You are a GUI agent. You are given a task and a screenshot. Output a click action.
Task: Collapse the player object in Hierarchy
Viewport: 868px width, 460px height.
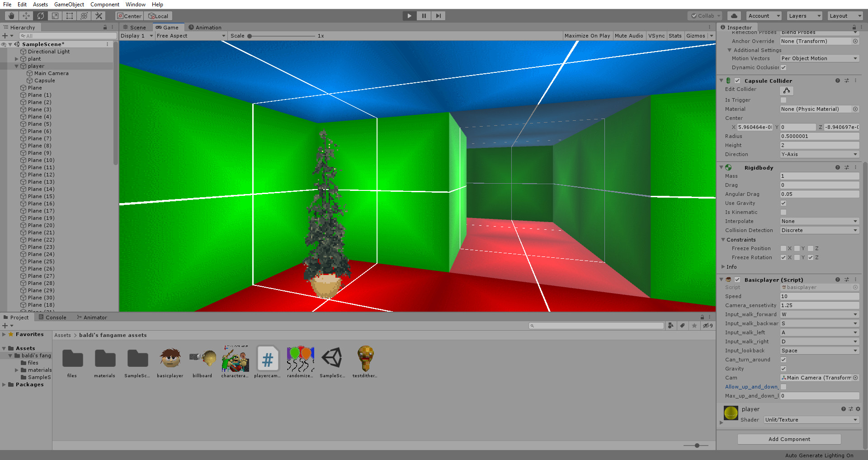click(x=17, y=66)
